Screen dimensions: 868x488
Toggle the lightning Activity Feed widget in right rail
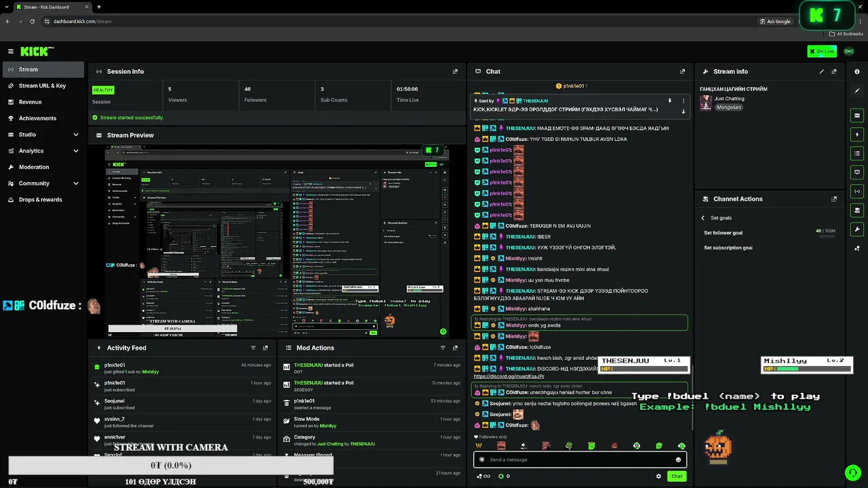point(857,134)
